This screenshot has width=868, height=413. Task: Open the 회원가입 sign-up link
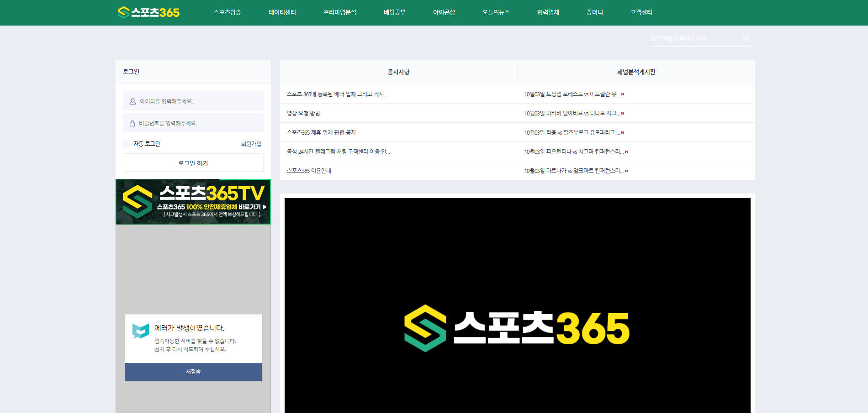(251, 144)
